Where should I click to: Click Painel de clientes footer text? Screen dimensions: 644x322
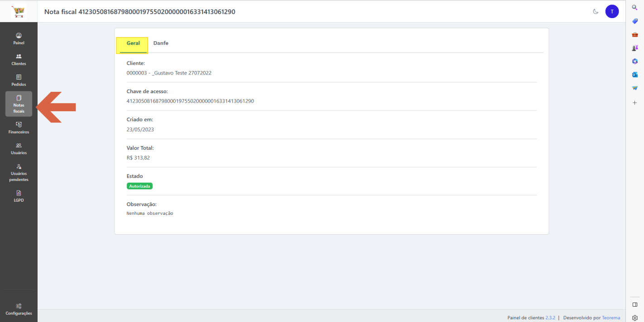(526, 317)
